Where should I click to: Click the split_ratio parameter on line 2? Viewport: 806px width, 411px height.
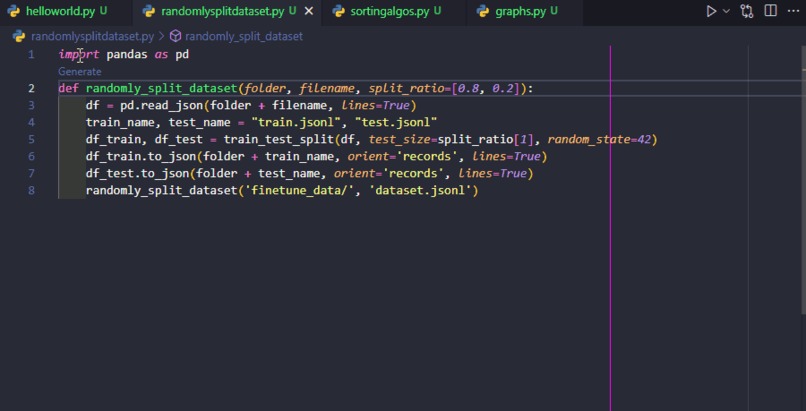pyautogui.click(x=406, y=88)
